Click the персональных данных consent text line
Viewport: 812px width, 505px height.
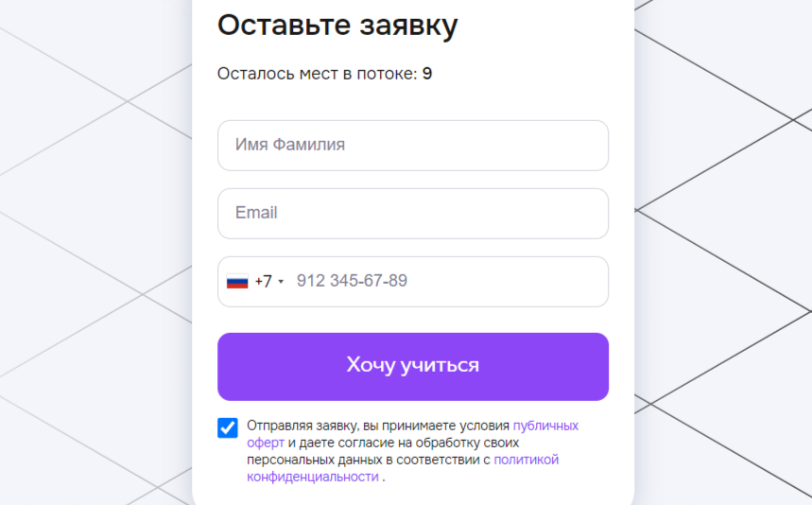(x=315, y=460)
